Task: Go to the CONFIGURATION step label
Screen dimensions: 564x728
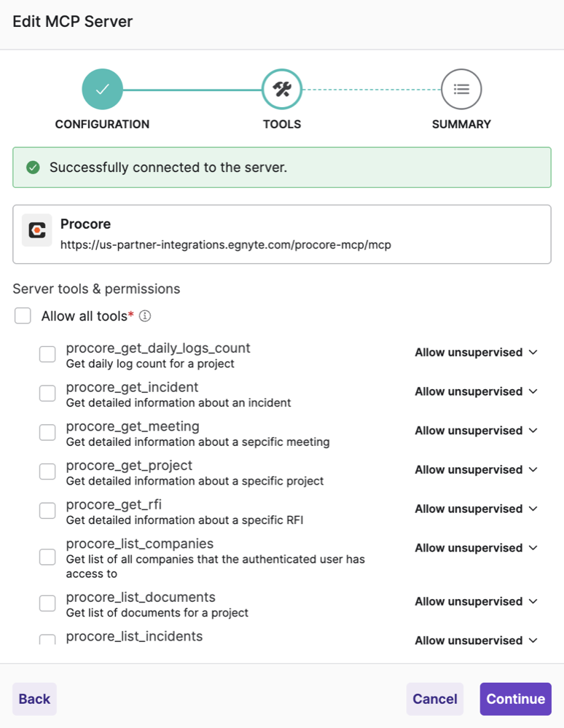Action: [x=102, y=125]
